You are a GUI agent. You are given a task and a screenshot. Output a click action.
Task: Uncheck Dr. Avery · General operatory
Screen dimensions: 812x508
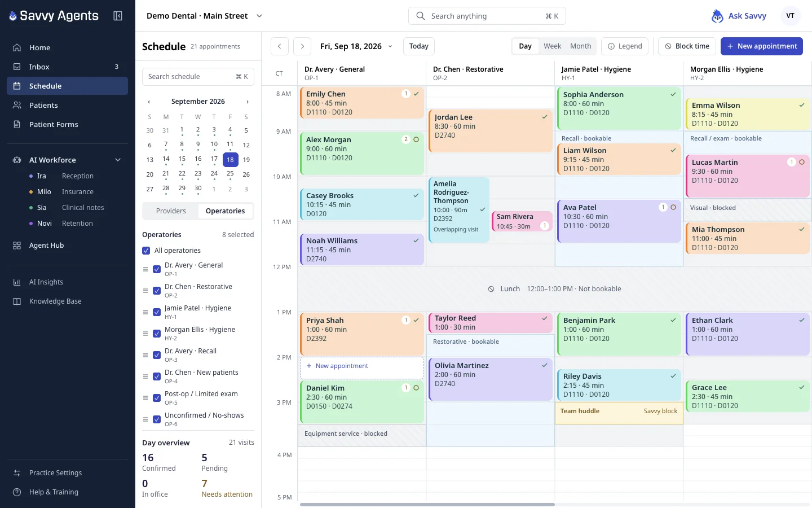157,269
